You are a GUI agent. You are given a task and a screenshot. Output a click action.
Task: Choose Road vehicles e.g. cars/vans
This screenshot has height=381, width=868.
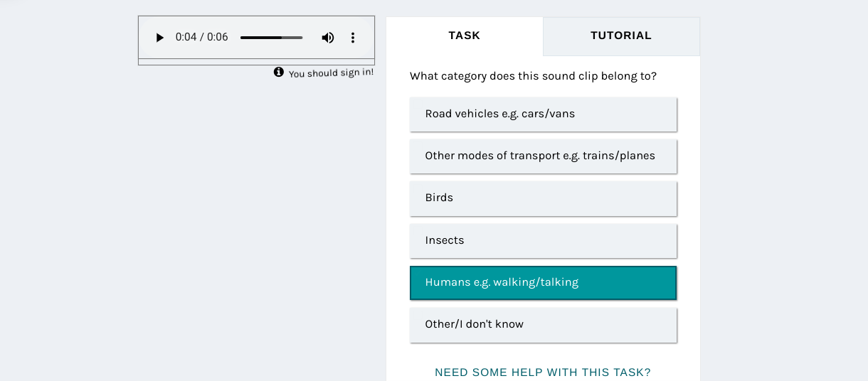[x=543, y=114]
